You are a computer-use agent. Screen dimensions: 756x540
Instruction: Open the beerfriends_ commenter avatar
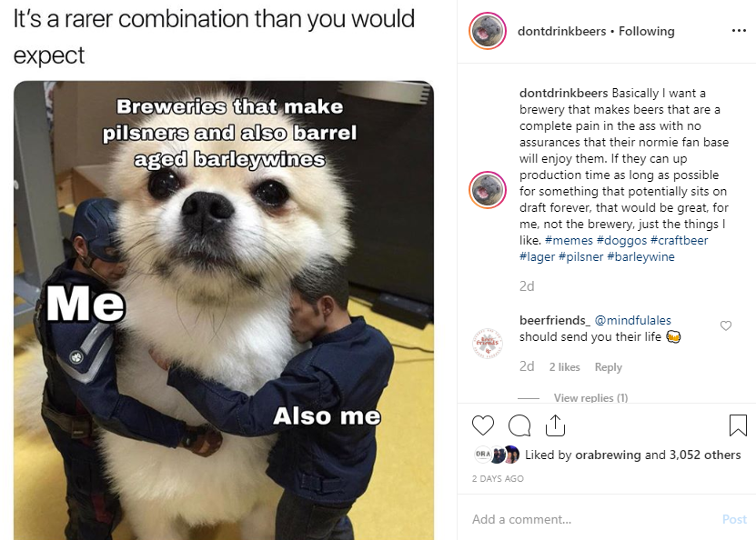(488, 345)
